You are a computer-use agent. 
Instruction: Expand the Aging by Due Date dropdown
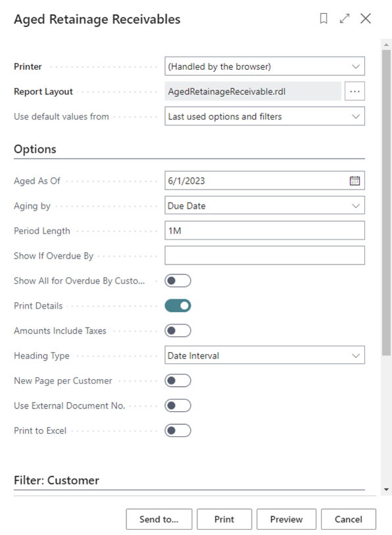point(265,205)
